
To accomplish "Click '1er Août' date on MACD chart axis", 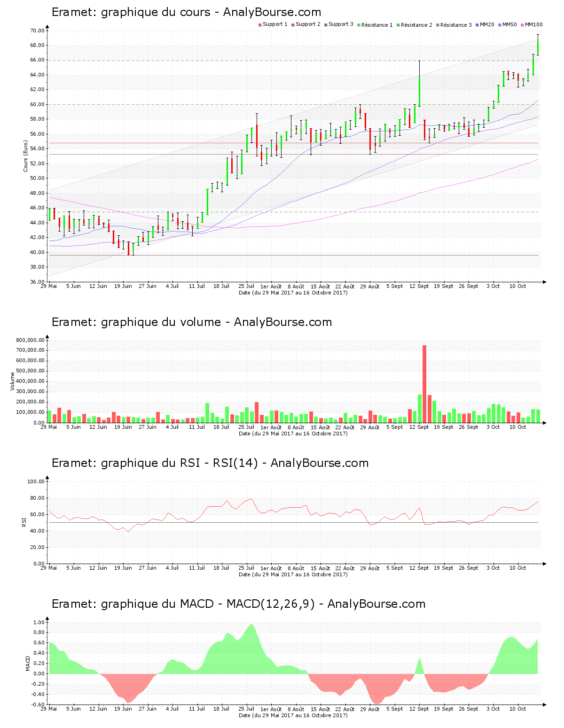I will coord(271,709).
